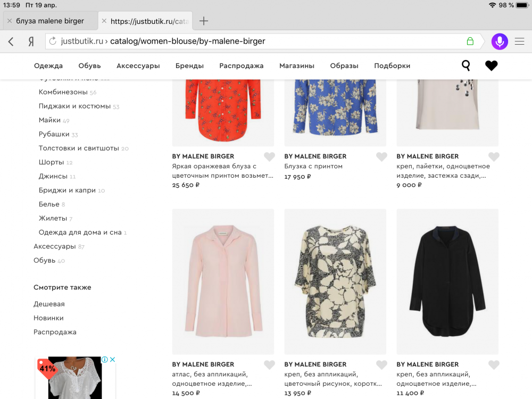This screenshot has width=532, height=399.
Task: Open the Распродажа nav item
Action: (x=241, y=66)
